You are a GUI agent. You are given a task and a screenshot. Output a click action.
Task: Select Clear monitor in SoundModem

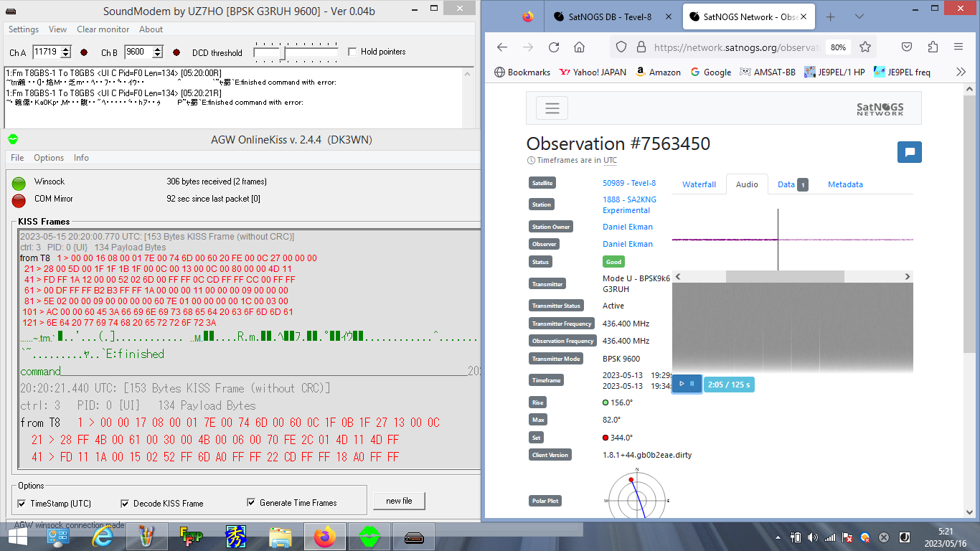tap(103, 29)
